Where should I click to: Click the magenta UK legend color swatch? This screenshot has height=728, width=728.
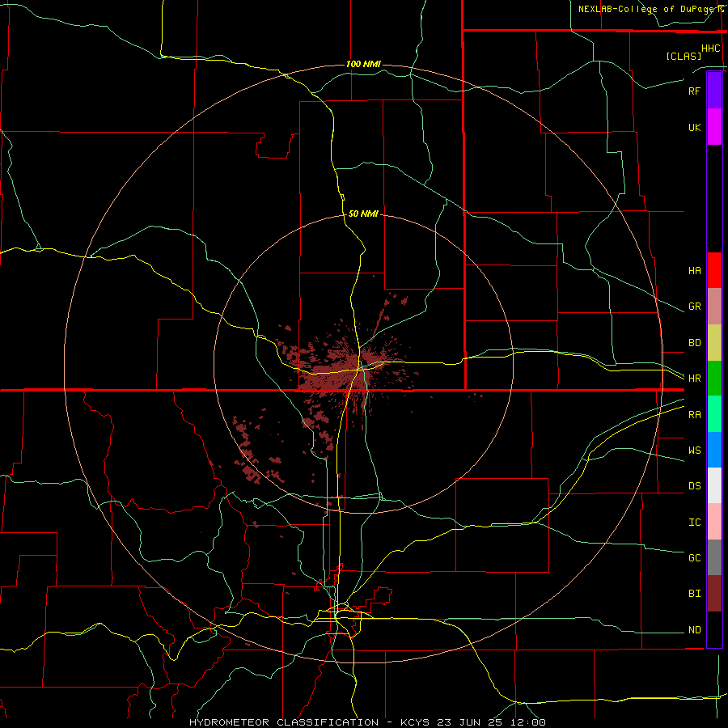714,127
